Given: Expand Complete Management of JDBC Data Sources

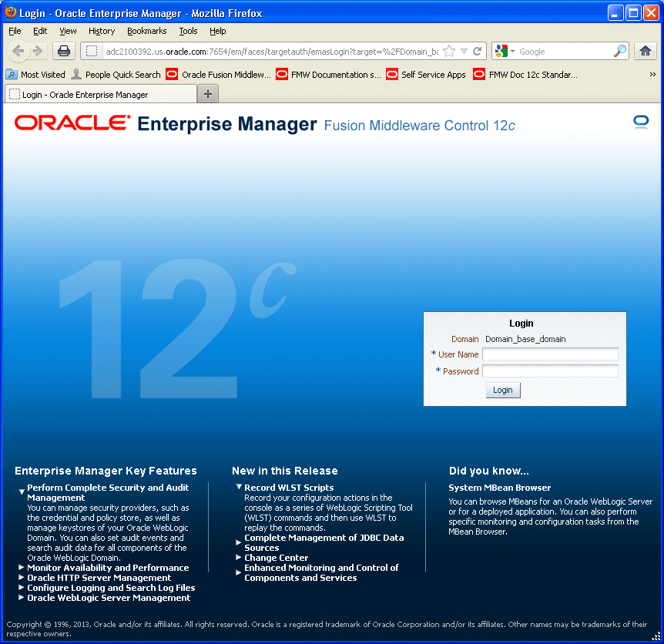Looking at the screenshot, I should [239, 542].
